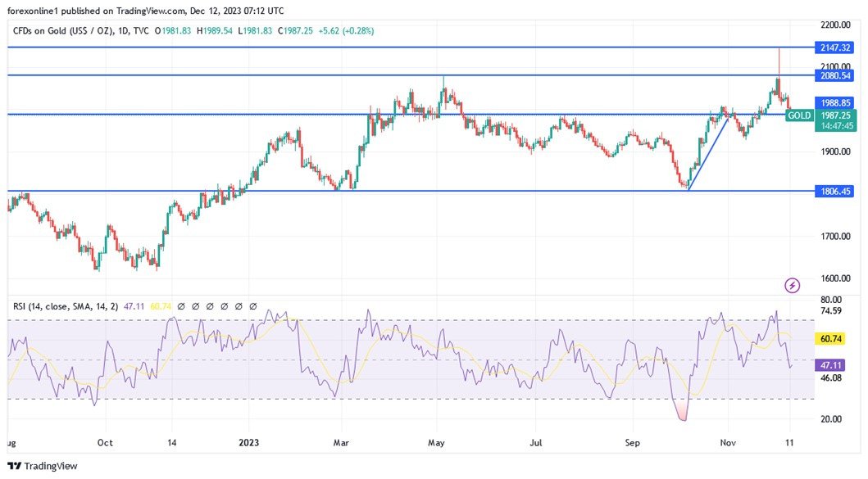Click the TVC exchange label in the legend

tap(139, 30)
